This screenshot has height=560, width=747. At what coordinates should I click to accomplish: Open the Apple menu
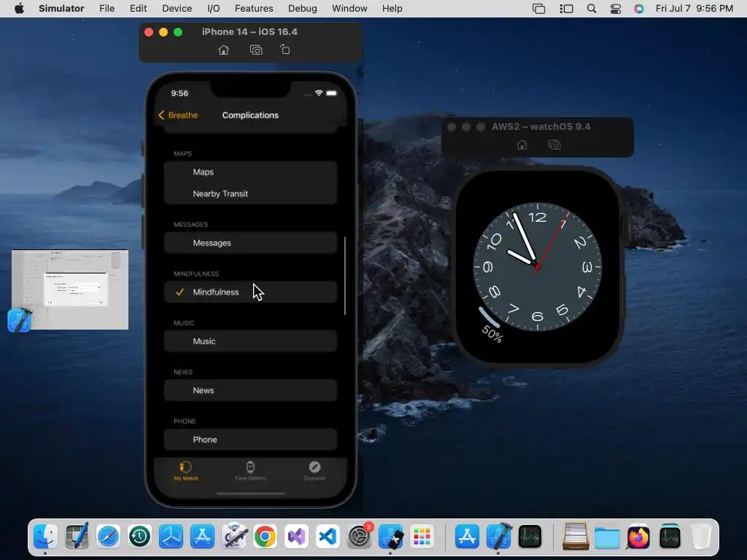pyautogui.click(x=19, y=9)
